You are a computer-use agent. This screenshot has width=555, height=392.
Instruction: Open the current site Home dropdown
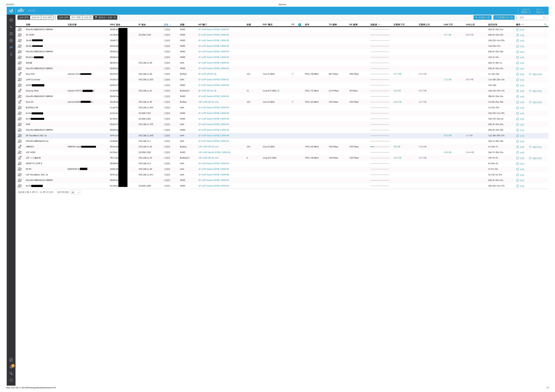pyautogui.click(x=526, y=12)
